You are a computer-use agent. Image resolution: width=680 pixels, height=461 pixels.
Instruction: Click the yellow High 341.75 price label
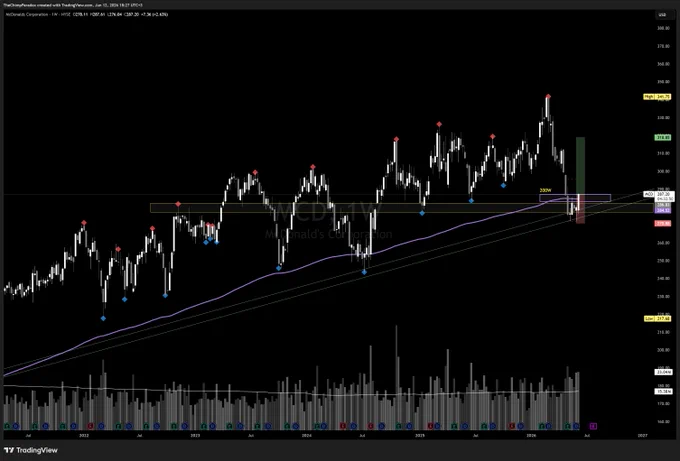657,97
